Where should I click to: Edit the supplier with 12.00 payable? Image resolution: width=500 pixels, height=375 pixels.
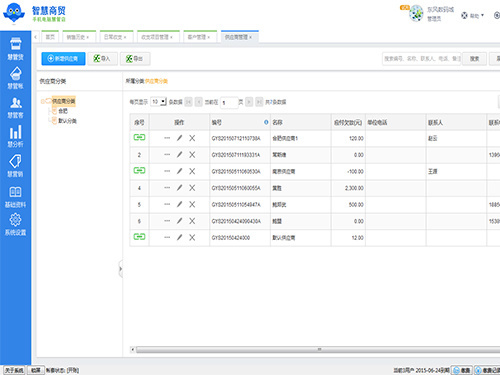(x=179, y=237)
